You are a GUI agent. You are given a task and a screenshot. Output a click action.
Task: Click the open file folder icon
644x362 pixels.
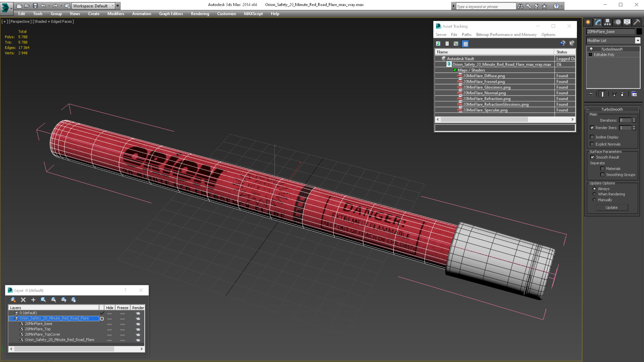(x=27, y=6)
